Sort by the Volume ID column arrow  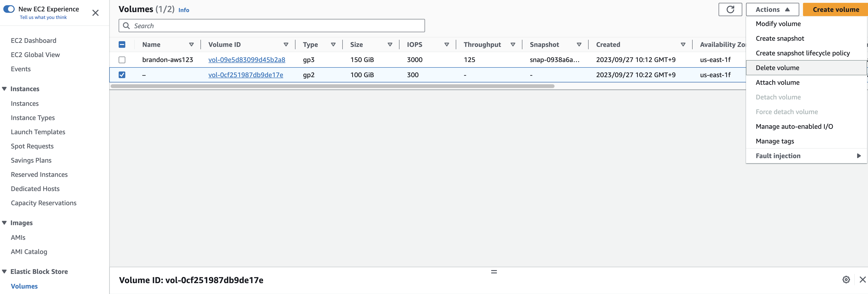(x=286, y=45)
